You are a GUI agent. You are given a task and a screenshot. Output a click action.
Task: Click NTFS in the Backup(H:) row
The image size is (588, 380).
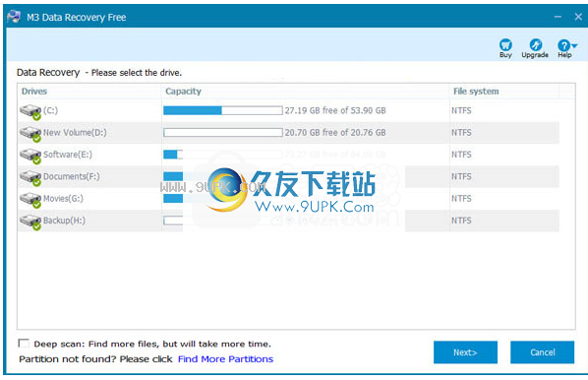[461, 221]
